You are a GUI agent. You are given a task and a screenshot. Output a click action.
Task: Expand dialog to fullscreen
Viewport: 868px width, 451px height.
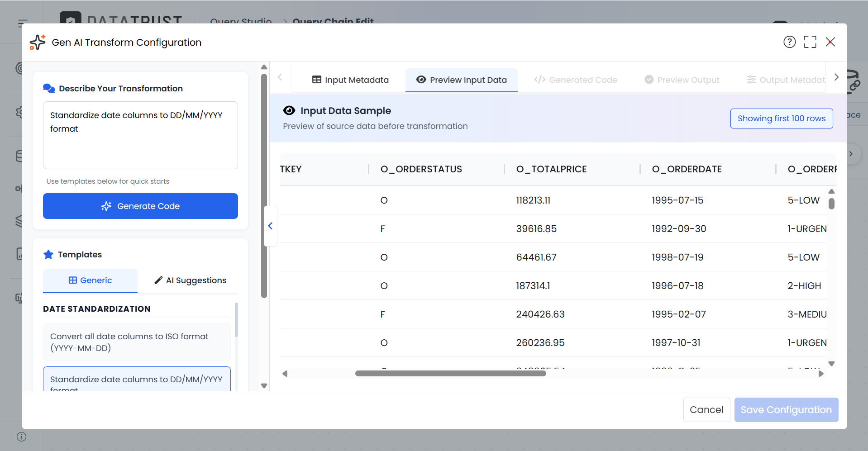click(x=810, y=42)
